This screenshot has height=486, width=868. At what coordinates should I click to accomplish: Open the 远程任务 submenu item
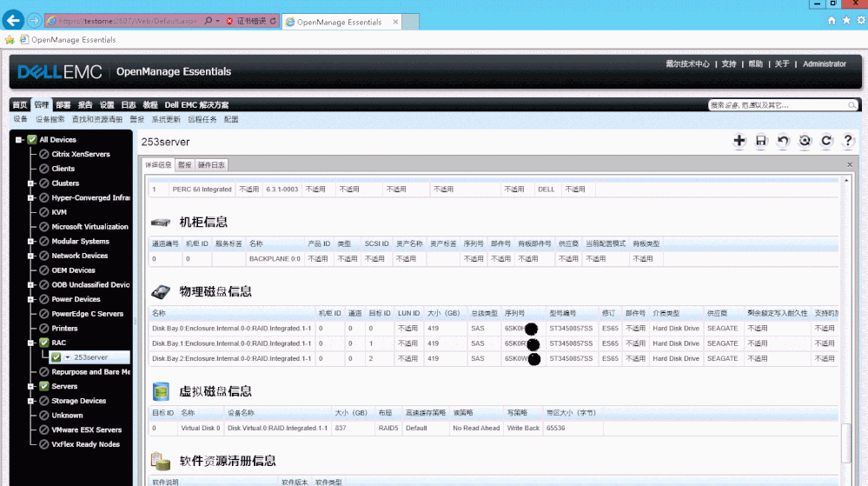pos(202,119)
